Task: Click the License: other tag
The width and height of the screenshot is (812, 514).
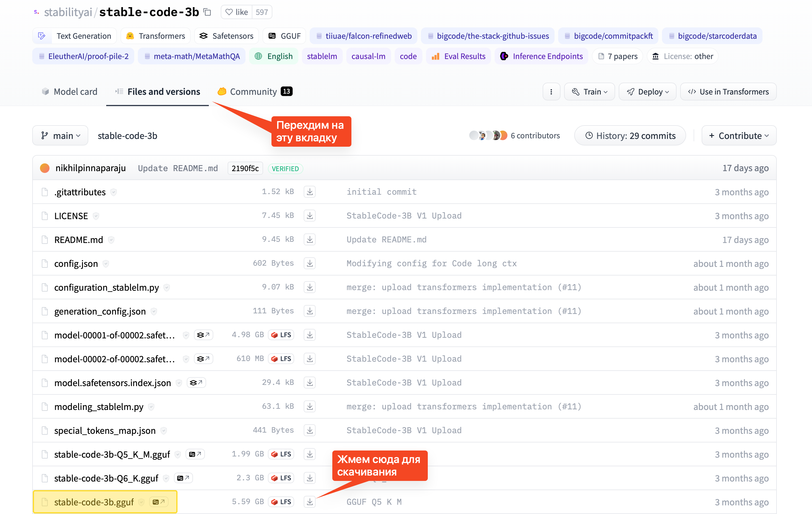Action: (683, 56)
